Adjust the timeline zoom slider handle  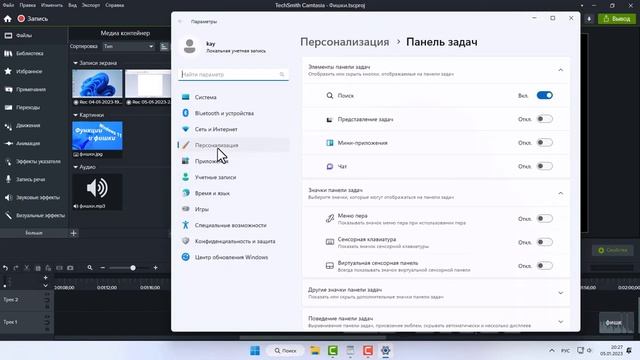[x=133, y=268]
